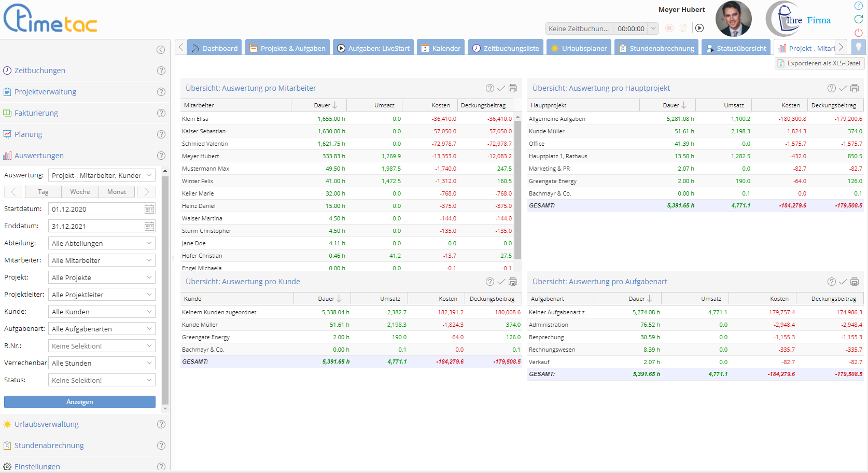Open the time booking task dropdown arrow
Viewport: 868px width, 473px height.
pyautogui.click(x=653, y=29)
